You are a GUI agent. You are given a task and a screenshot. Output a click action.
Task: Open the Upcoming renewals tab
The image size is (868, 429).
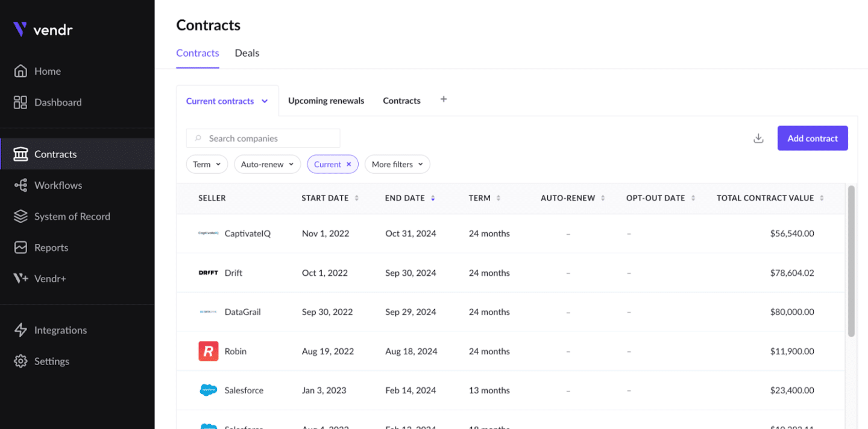[x=326, y=101]
